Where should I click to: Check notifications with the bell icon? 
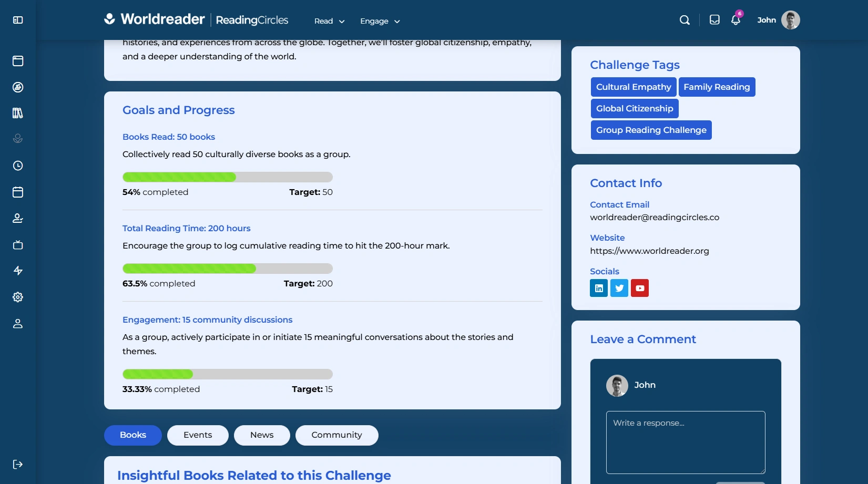click(736, 20)
